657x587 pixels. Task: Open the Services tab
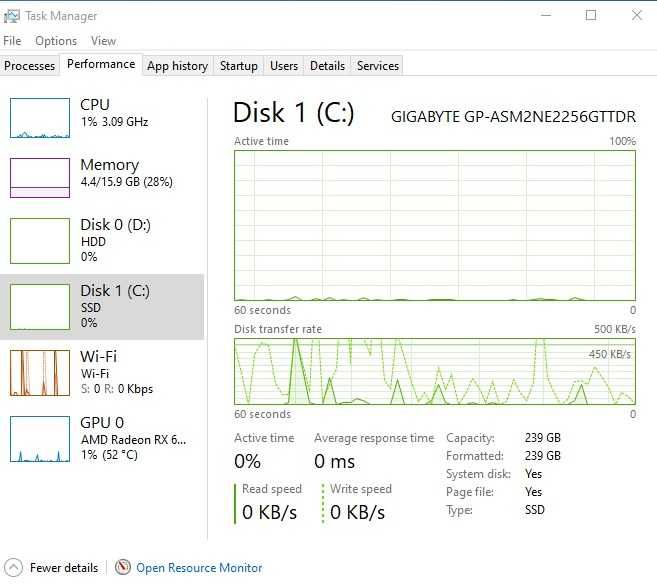coord(378,66)
